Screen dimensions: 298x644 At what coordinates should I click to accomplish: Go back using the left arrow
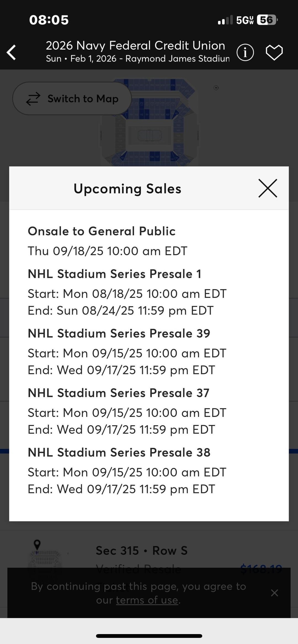[x=12, y=52]
